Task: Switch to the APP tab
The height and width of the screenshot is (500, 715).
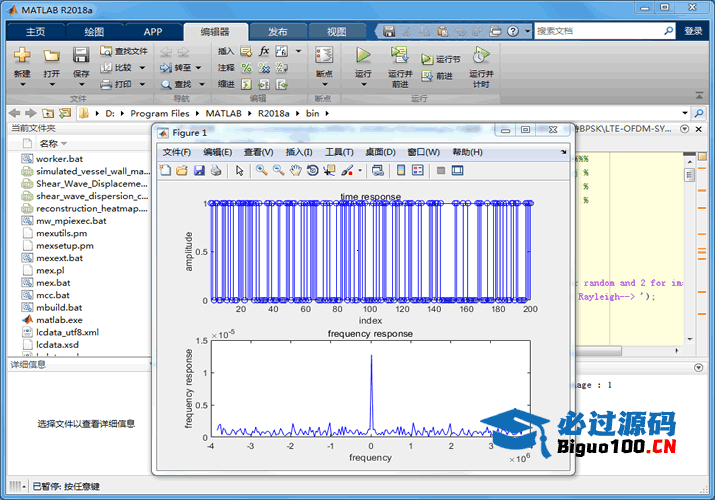Action: point(153,32)
